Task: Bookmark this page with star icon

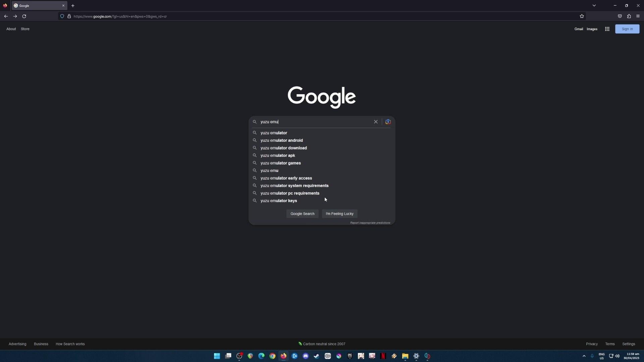Action: (582, 16)
